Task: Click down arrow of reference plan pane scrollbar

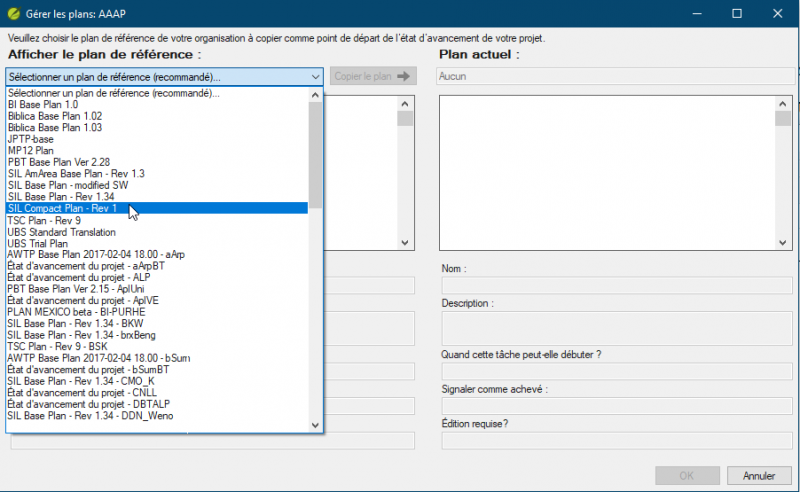Action: click(x=405, y=243)
